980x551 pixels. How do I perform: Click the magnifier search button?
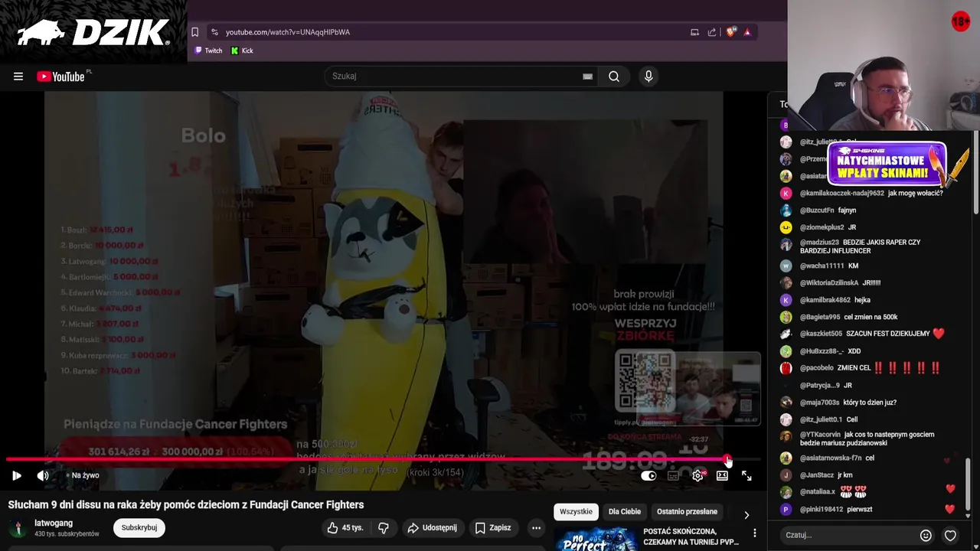click(x=614, y=77)
